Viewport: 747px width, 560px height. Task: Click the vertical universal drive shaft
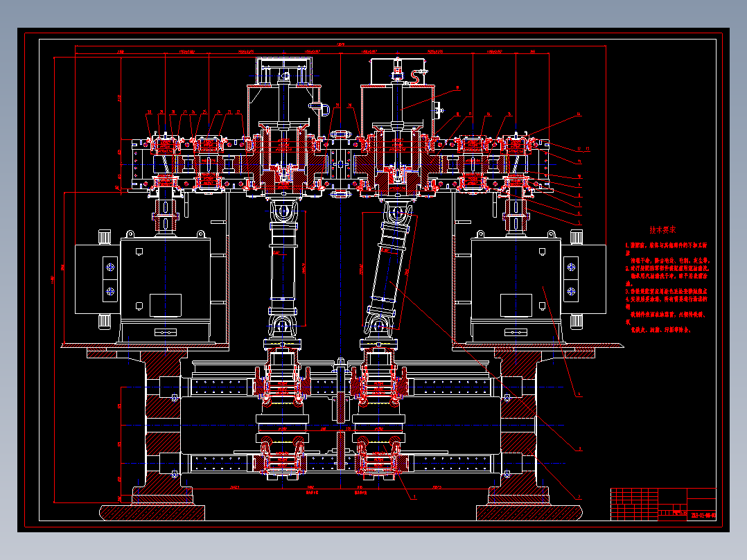pos(283,268)
